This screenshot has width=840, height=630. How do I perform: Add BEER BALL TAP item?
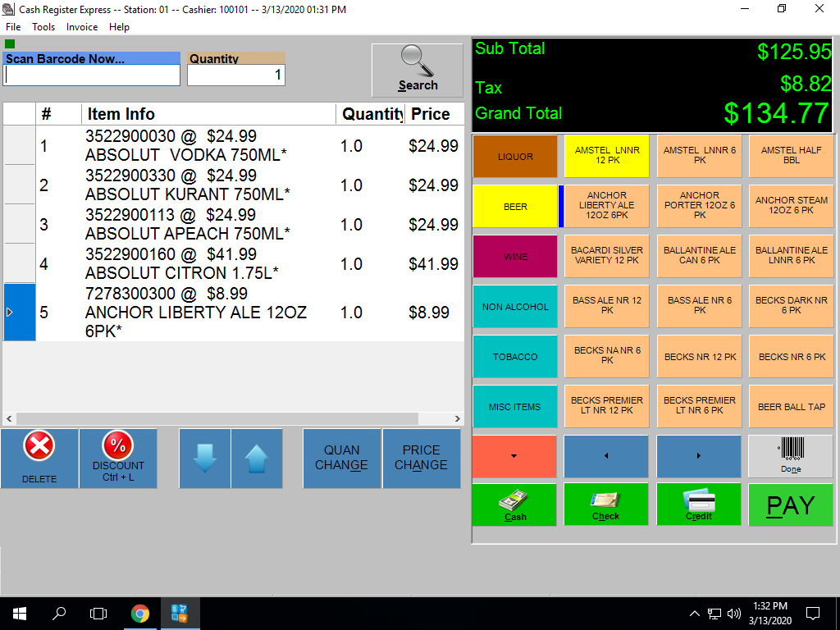[x=792, y=406]
